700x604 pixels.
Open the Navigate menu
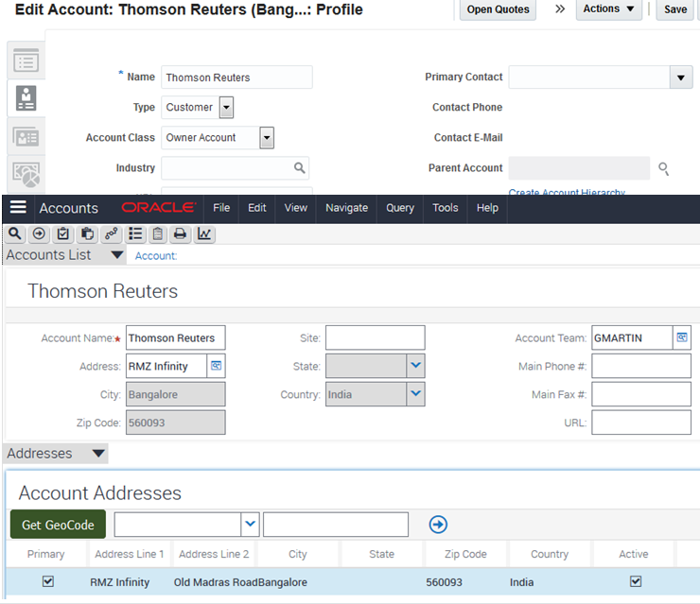click(347, 208)
